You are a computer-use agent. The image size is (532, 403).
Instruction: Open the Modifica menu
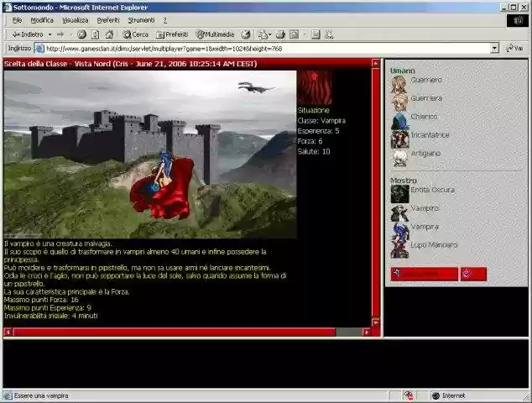pyautogui.click(x=42, y=20)
